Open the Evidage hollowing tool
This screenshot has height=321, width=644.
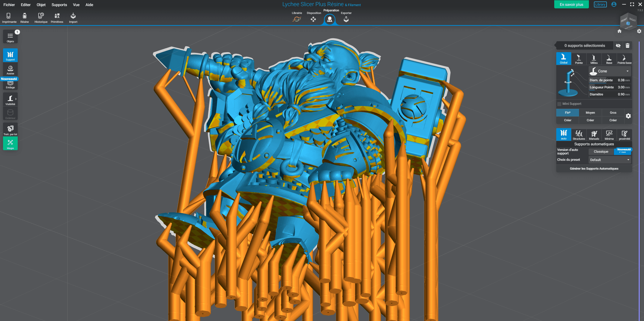point(10,85)
